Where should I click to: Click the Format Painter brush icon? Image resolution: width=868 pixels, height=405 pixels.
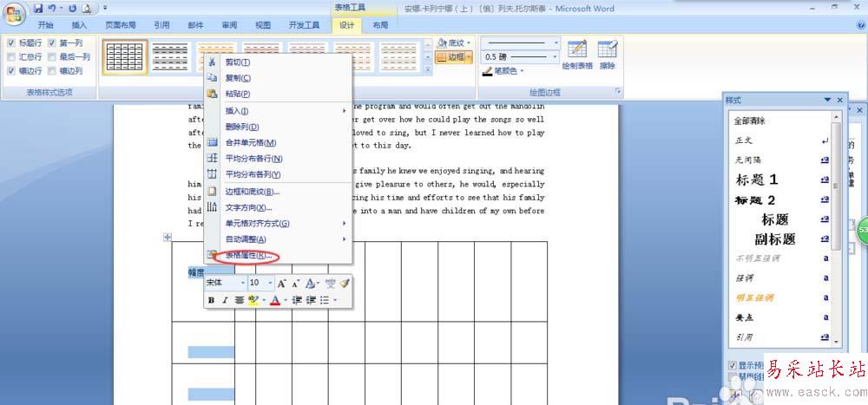[x=345, y=283]
